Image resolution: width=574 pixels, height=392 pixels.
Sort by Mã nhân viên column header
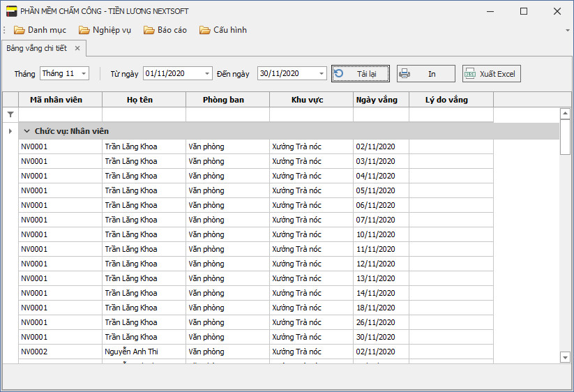61,100
